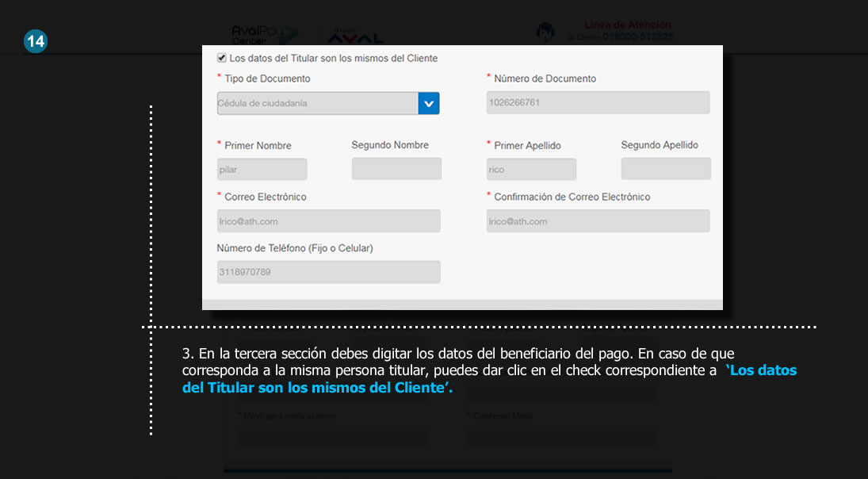Image resolution: width=868 pixels, height=479 pixels.
Task: Focus the Primer Nombre field containing 'pilar'
Action: point(262,169)
